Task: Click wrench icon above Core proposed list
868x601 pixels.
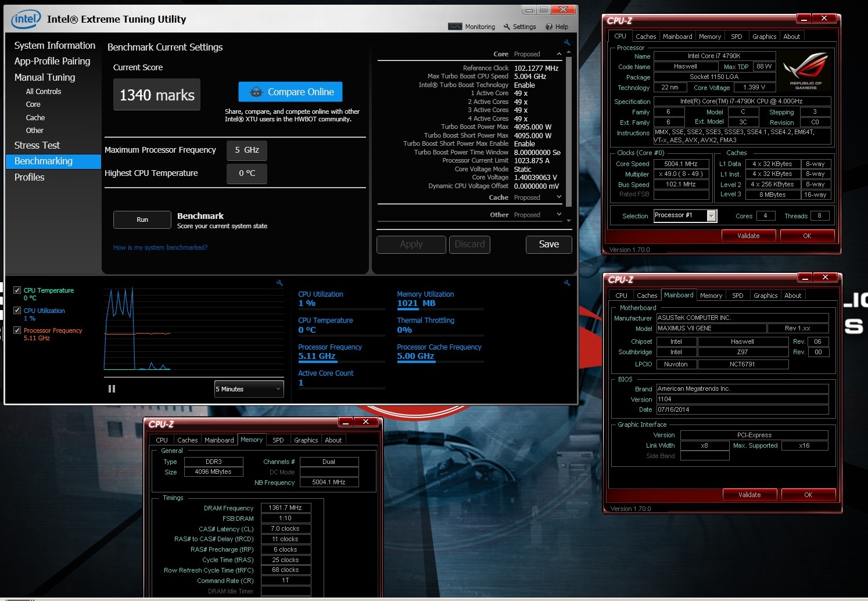Action: click(567, 42)
